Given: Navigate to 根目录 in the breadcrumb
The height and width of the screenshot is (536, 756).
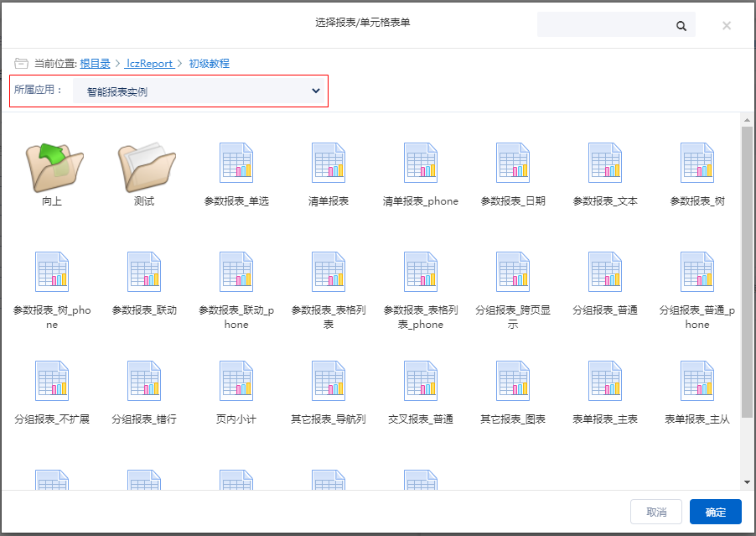Looking at the screenshot, I should [x=95, y=64].
